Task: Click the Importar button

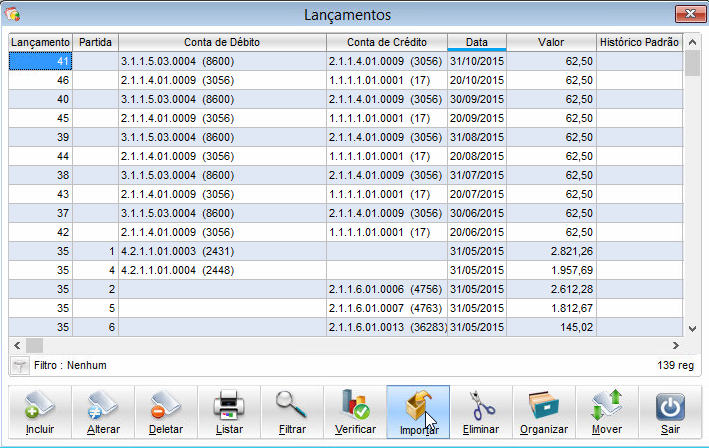Action: point(418,413)
